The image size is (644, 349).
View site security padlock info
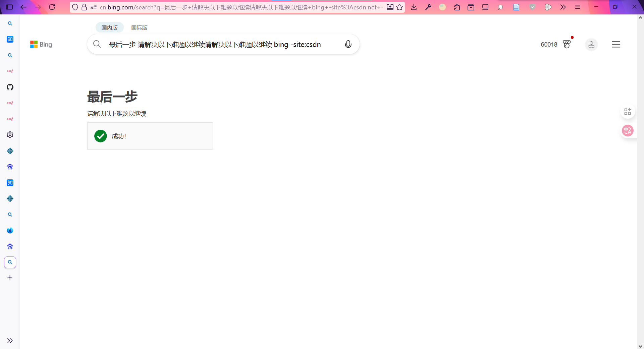tap(84, 7)
